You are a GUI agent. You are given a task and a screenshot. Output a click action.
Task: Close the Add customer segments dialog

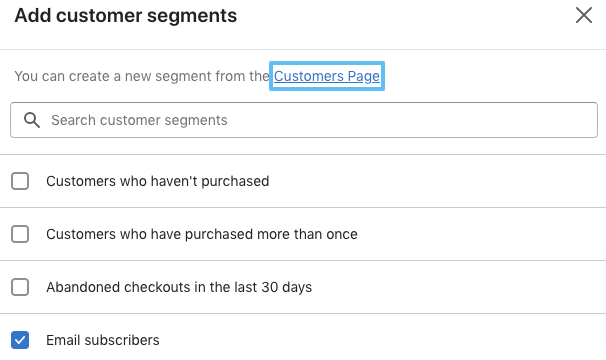584,15
